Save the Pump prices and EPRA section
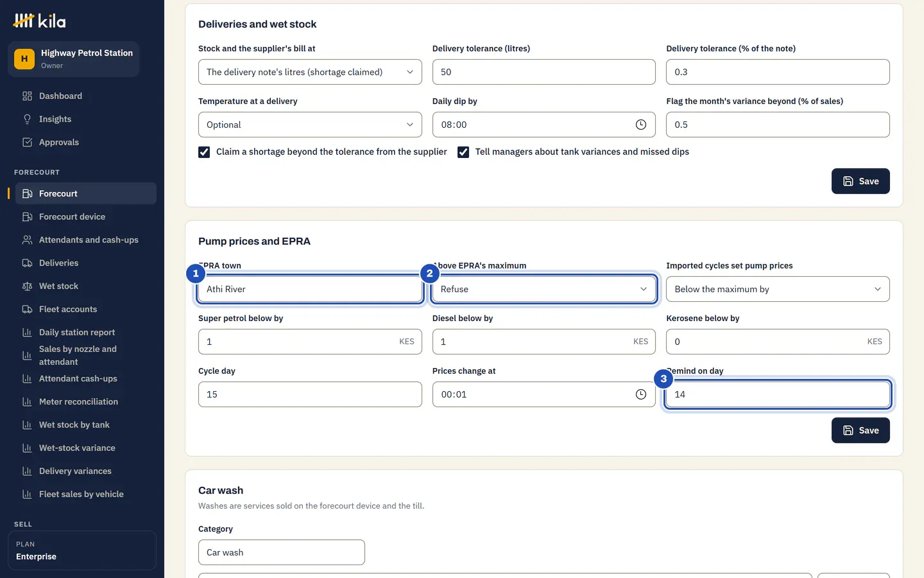This screenshot has height=578, width=924. click(860, 430)
